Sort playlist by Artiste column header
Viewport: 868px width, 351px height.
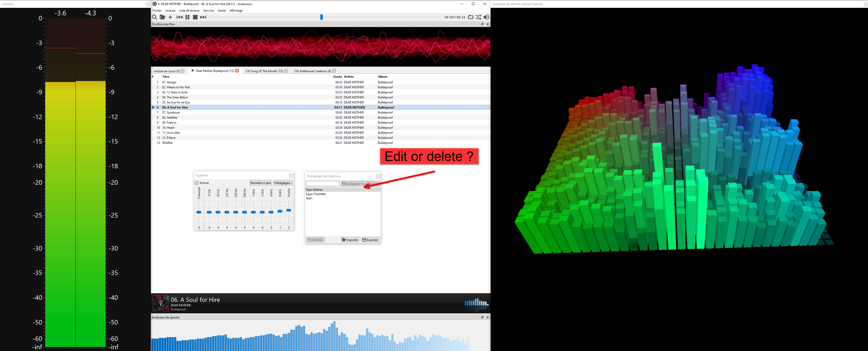coord(359,77)
